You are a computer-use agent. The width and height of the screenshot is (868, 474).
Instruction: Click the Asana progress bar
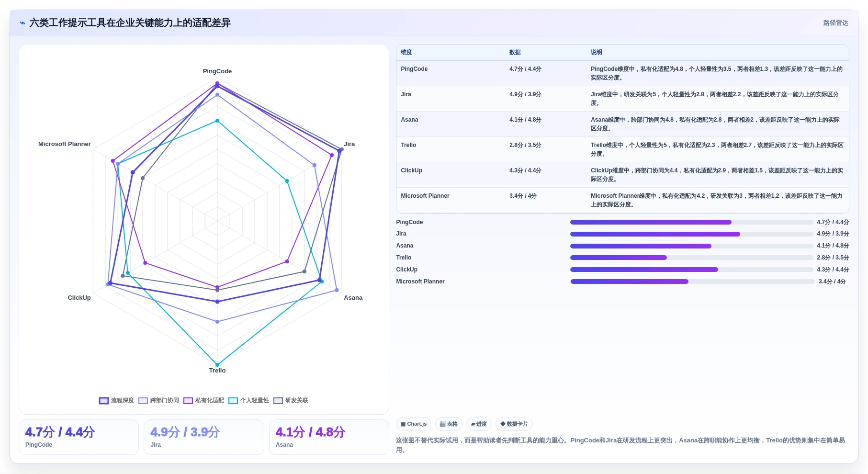(x=691, y=246)
